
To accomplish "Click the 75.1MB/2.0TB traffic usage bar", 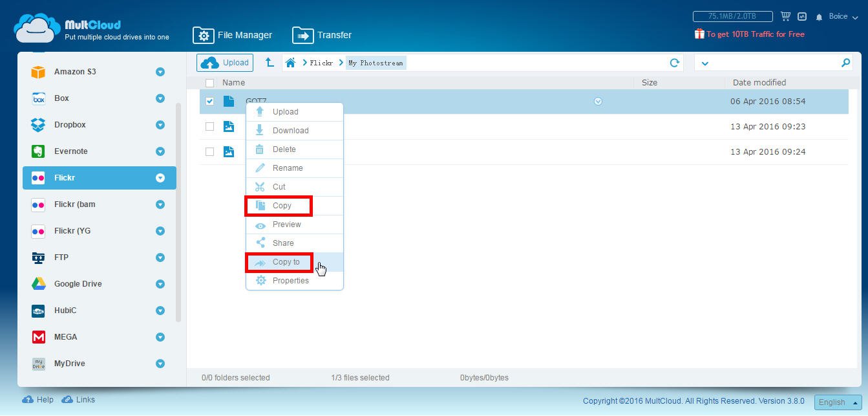I will [733, 16].
